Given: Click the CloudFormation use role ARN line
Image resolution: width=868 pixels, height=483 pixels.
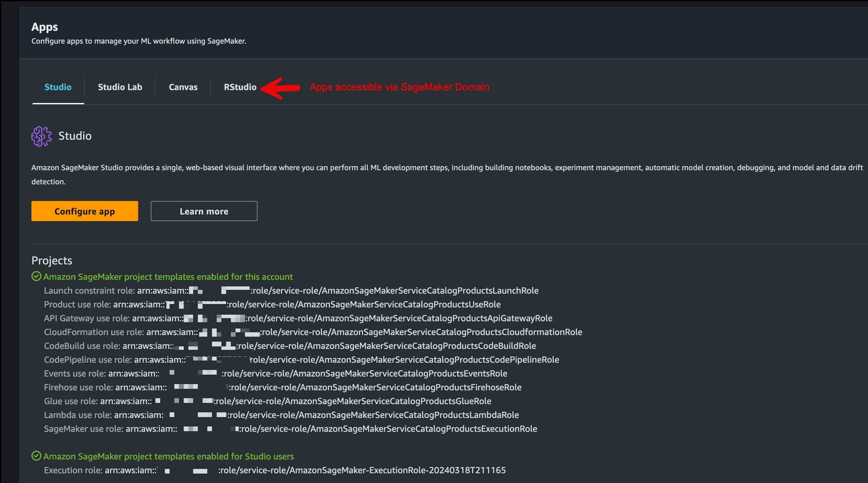Looking at the screenshot, I should [313, 332].
